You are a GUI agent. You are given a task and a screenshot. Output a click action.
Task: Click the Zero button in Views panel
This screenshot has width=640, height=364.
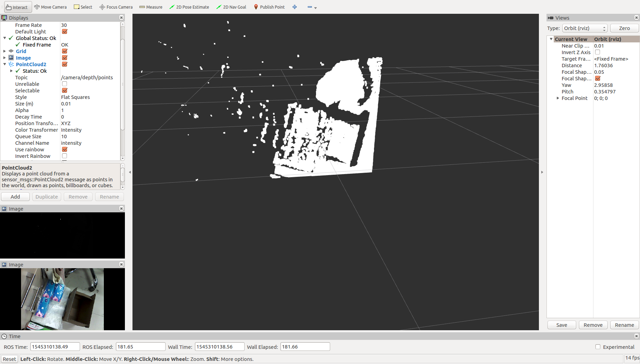624,28
